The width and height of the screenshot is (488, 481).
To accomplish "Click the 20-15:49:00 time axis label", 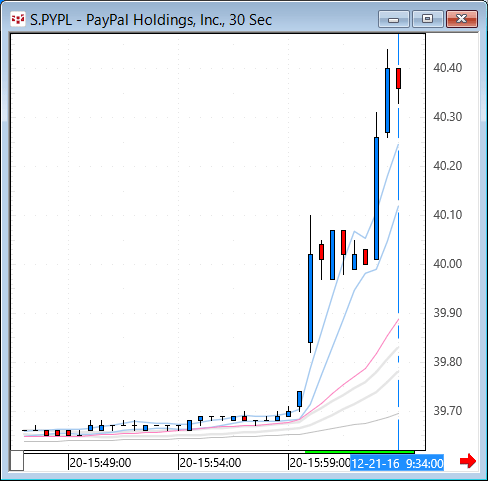I will pos(100,463).
